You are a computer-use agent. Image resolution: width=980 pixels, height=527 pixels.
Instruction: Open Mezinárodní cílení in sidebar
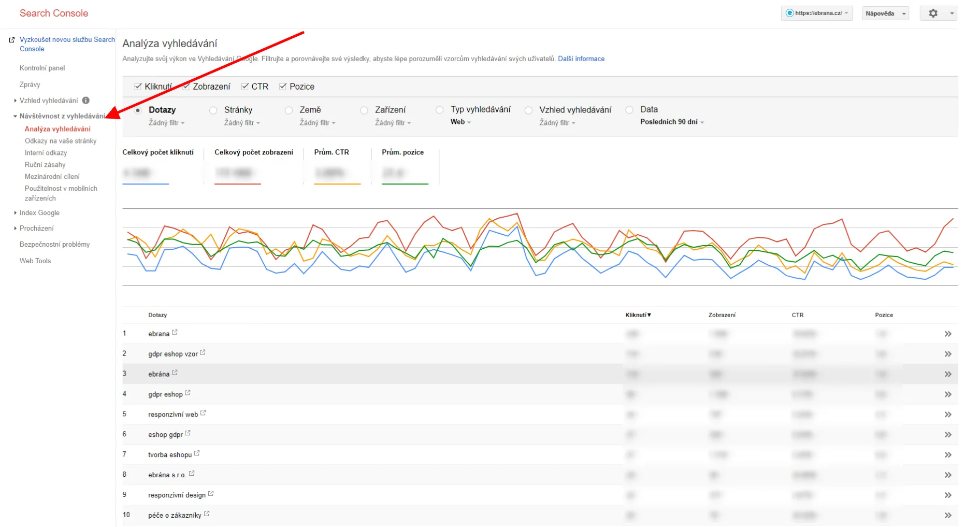(x=52, y=177)
